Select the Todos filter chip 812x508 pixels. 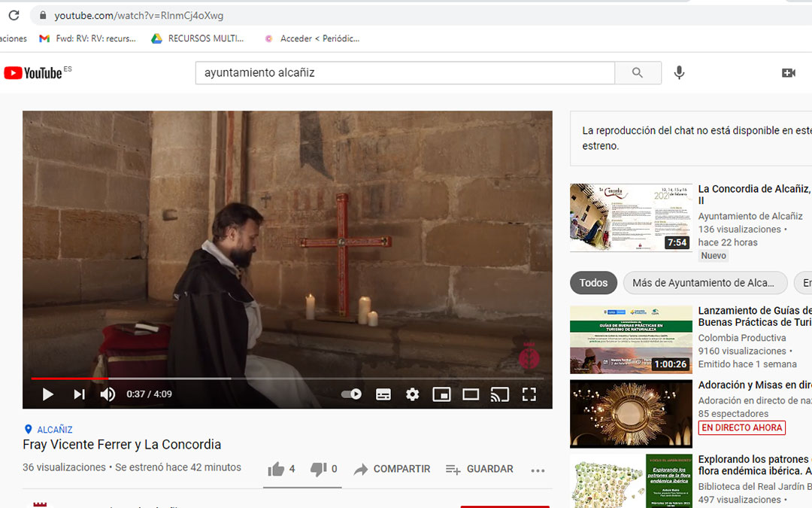pos(593,282)
